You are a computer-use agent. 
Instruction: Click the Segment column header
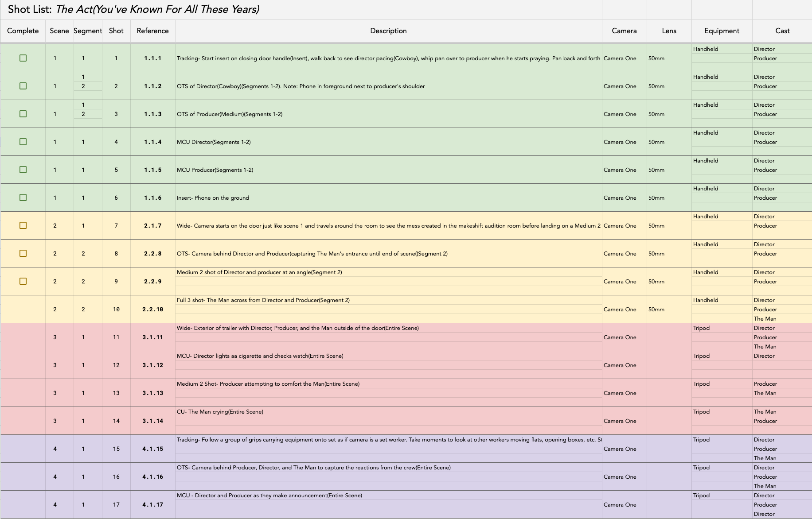(x=88, y=31)
